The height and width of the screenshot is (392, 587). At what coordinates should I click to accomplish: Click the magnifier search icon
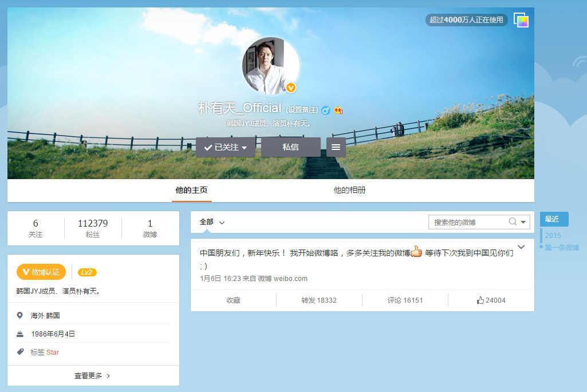click(x=513, y=222)
